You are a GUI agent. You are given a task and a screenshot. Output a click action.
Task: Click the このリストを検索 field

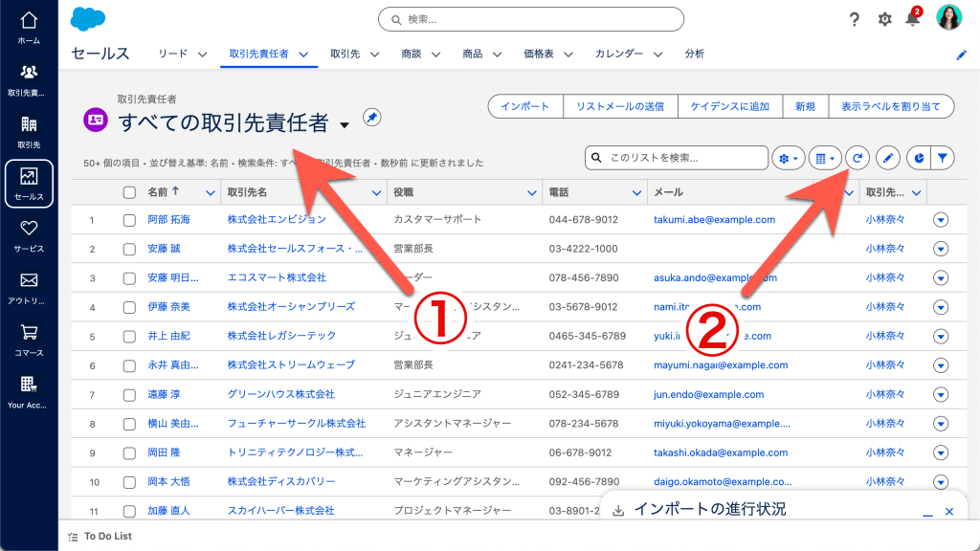677,158
